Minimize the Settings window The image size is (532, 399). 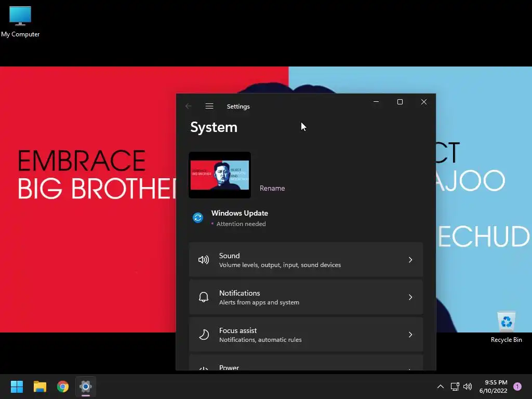(x=376, y=102)
